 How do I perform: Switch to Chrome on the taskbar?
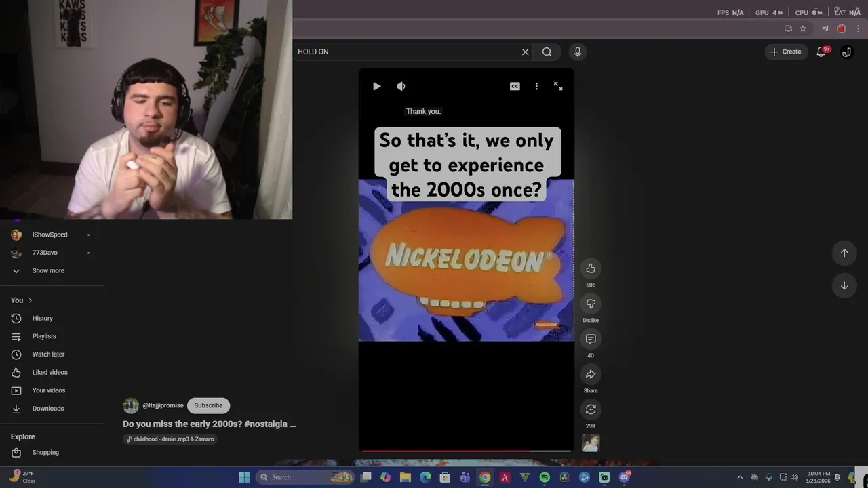485,477
